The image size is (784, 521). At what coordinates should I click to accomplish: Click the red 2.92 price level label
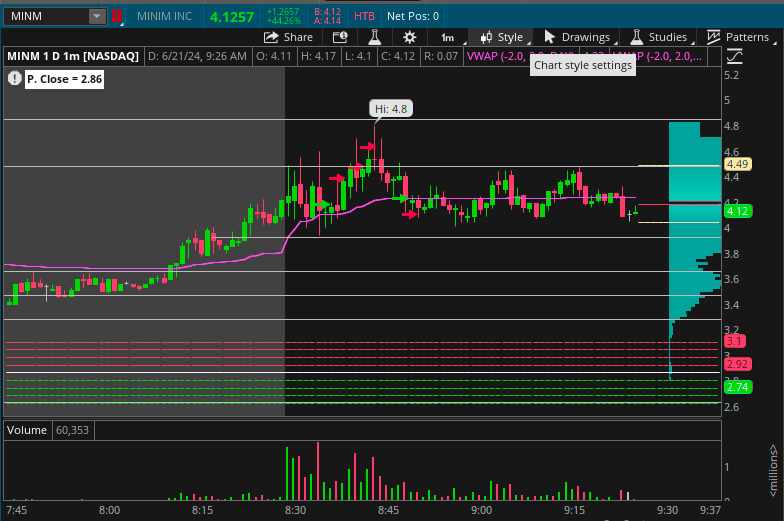[737, 364]
